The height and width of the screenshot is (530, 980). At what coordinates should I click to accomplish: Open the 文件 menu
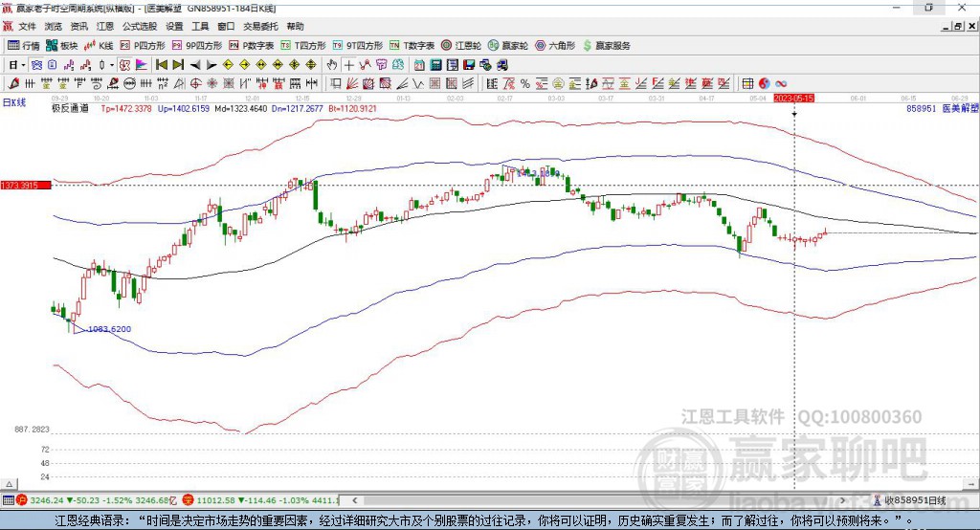[27, 26]
